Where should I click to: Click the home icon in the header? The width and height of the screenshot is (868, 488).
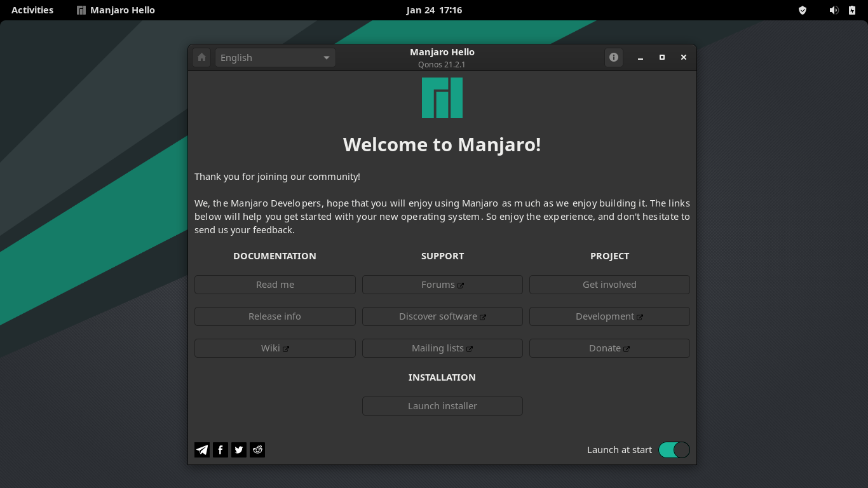(x=201, y=57)
